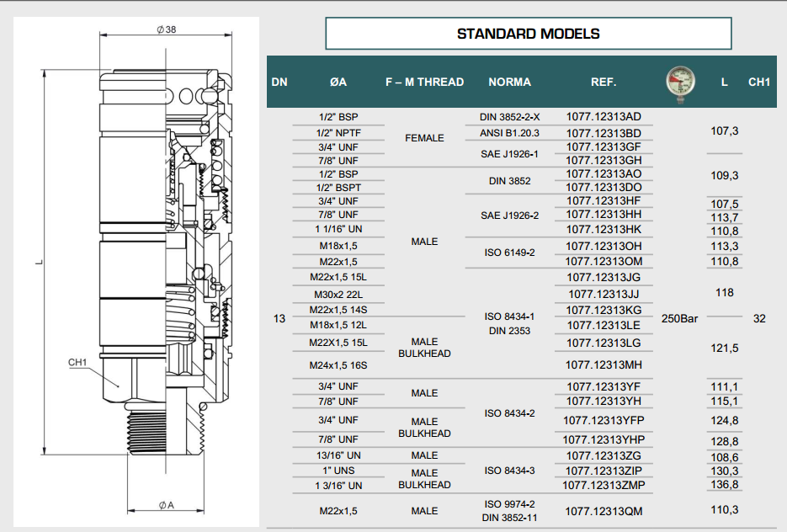Click the 250Bar pressure value
Viewport: 787px width, 532px height.
click(681, 319)
